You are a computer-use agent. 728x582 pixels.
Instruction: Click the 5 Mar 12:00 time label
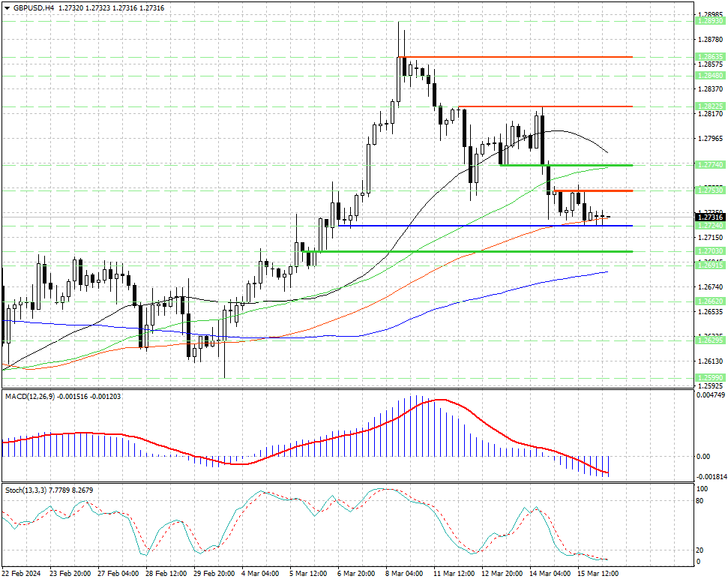point(308,573)
